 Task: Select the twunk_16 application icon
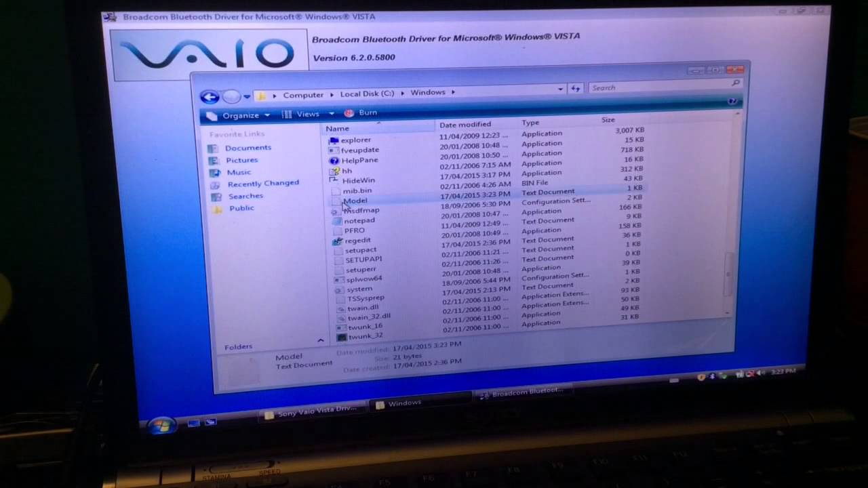tap(341, 327)
